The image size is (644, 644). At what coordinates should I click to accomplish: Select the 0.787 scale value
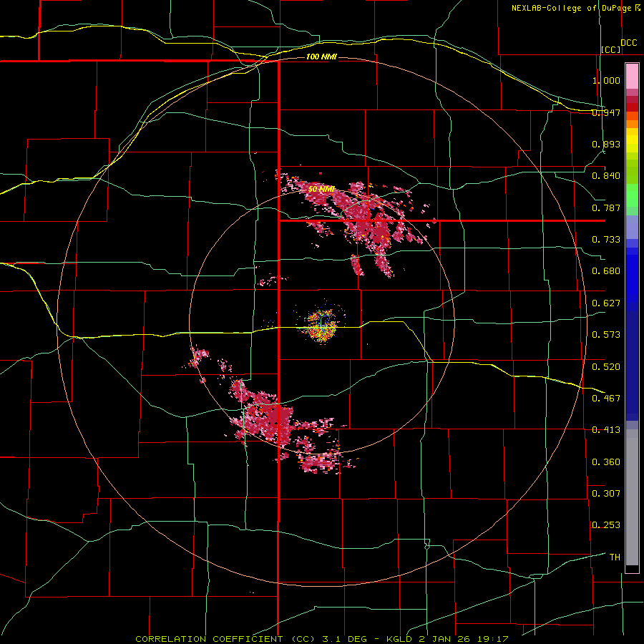[x=606, y=208]
